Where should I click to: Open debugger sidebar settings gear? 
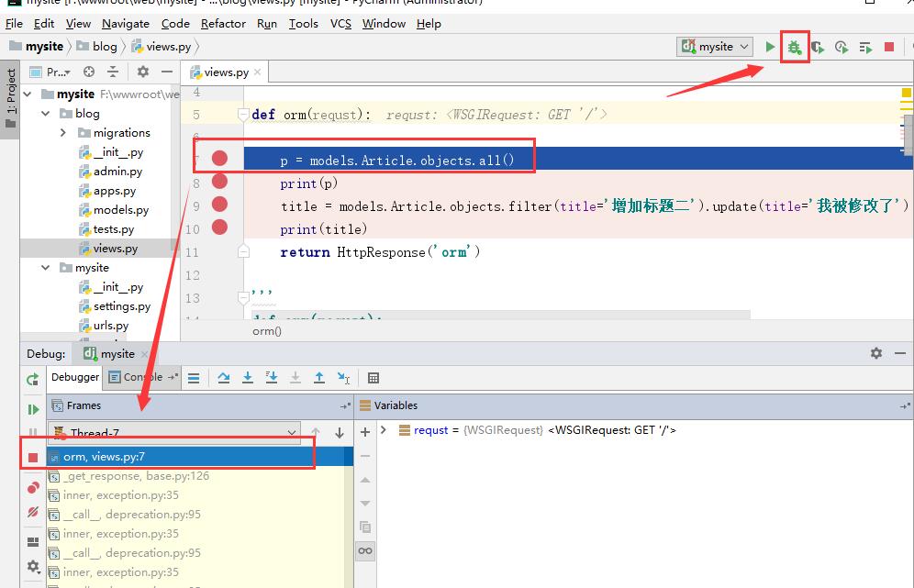pyautogui.click(x=33, y=566)
